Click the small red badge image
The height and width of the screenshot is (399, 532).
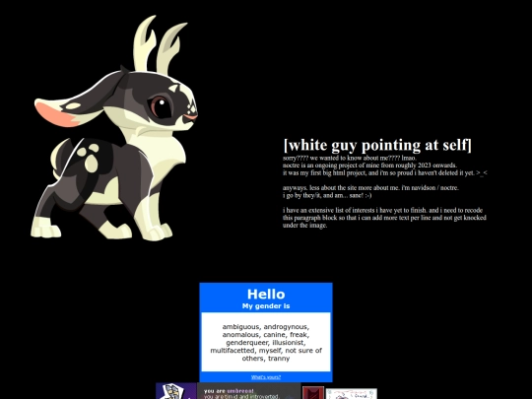point(313,393)
